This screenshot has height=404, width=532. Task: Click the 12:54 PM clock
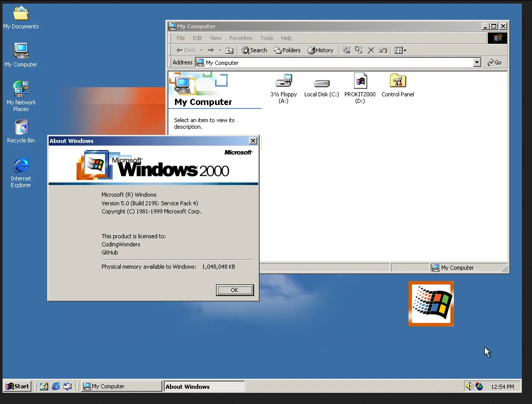coord(502,387)
